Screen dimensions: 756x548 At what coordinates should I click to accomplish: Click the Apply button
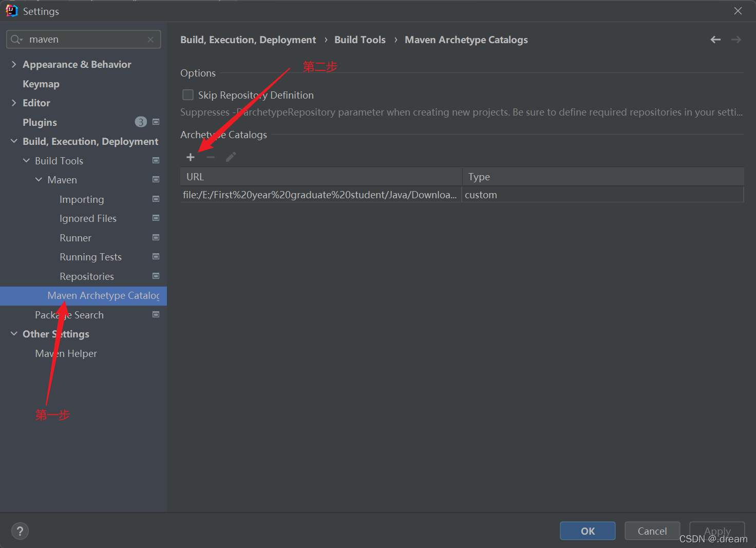coord(717,531)
